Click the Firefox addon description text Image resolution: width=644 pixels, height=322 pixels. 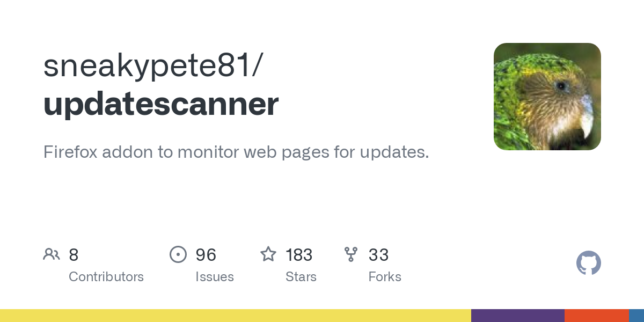pos(236,152)
